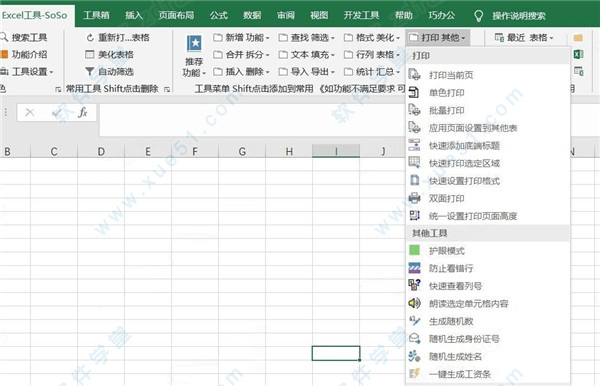600x386 pixels.
Task: Open the 常用工具 group dialog launcher
Action: pos(167,89)
